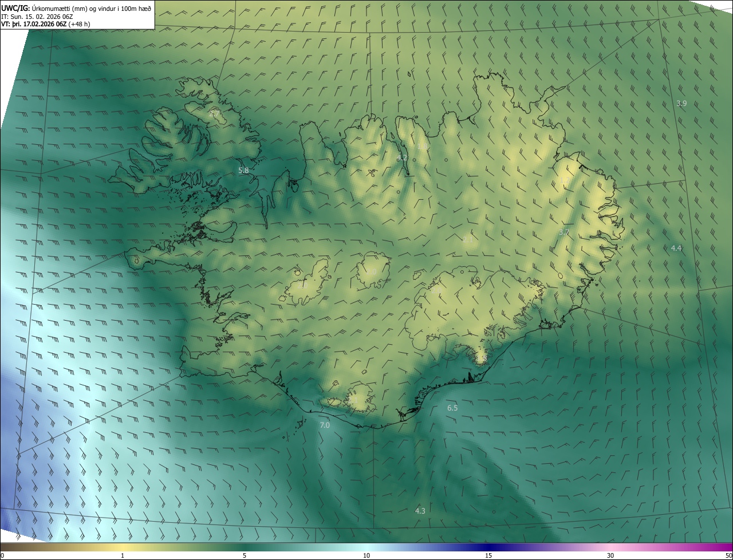
Task: Click the 'VT: þri. 17.02.2026 06Z (+48 h)' line
Action: pyautogui.click(x=46, y=24)
